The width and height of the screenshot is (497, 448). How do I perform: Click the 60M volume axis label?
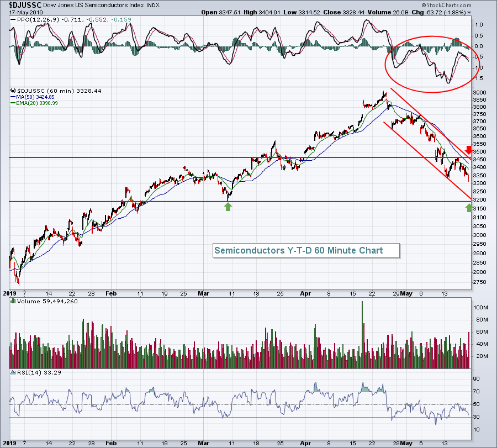[x=482, y=332]
